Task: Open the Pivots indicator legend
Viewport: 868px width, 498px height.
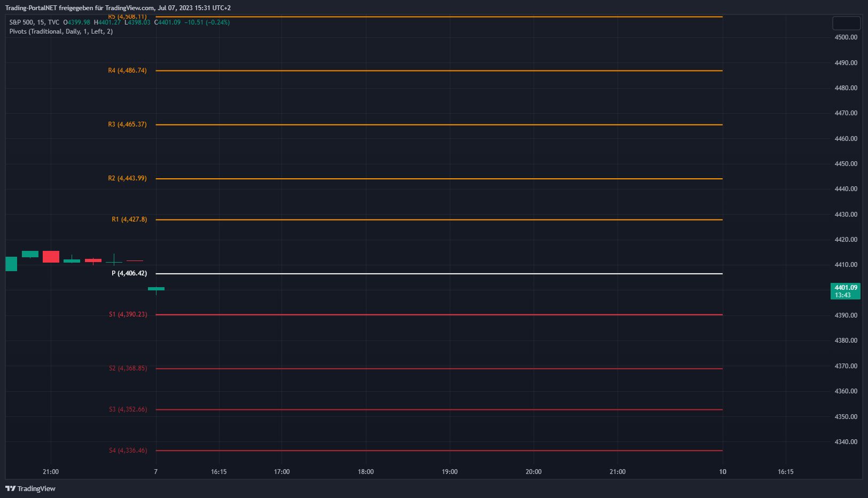Action: click(61, 31)
